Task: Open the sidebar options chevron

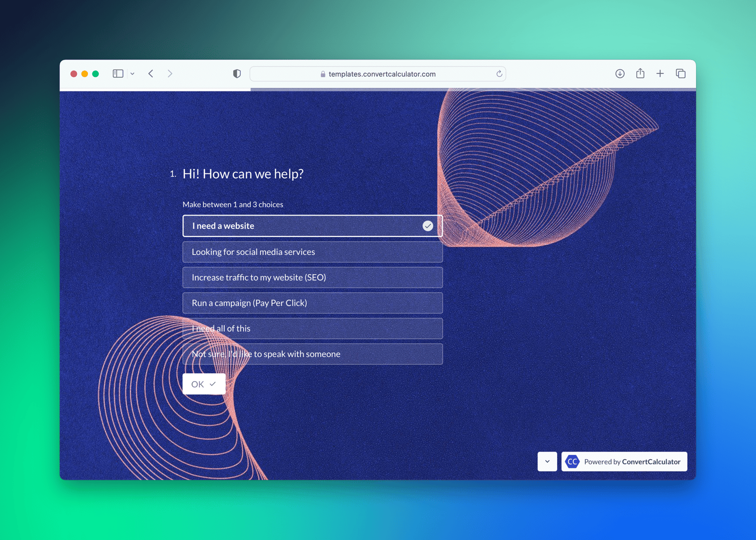Action: (132, 74)
